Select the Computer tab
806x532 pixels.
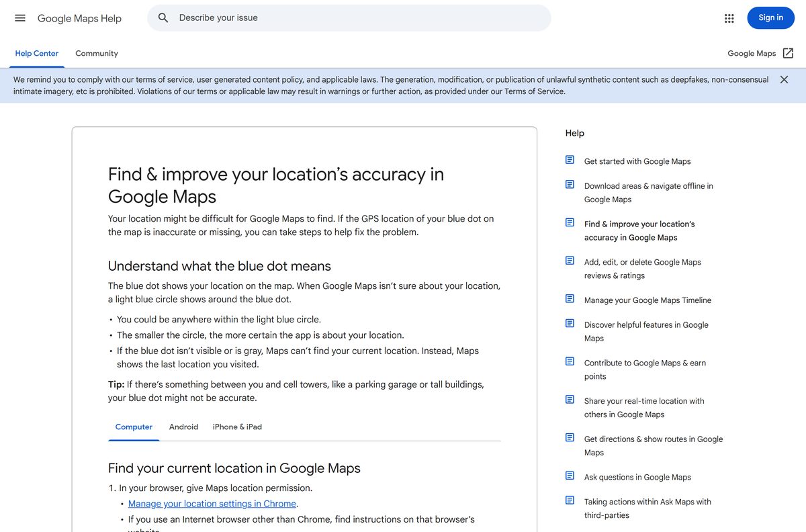134,427
